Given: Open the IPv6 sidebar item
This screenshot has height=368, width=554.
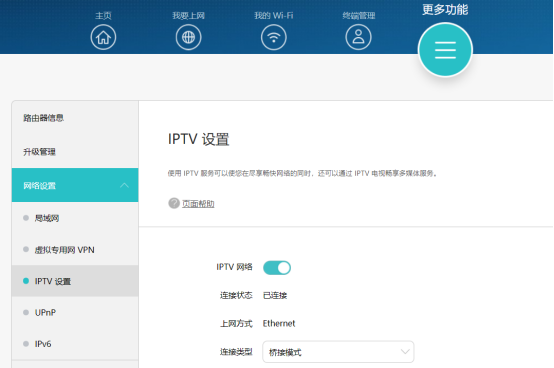Looking at the screenshot, I should point(75,344).
